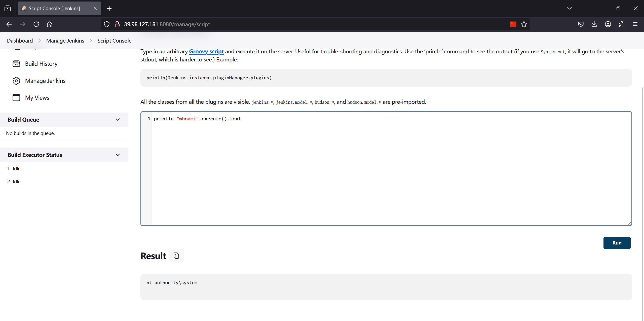Run the Groovy script
The width and height of the screenshot is (644, 321).
(x=617, y=243)
